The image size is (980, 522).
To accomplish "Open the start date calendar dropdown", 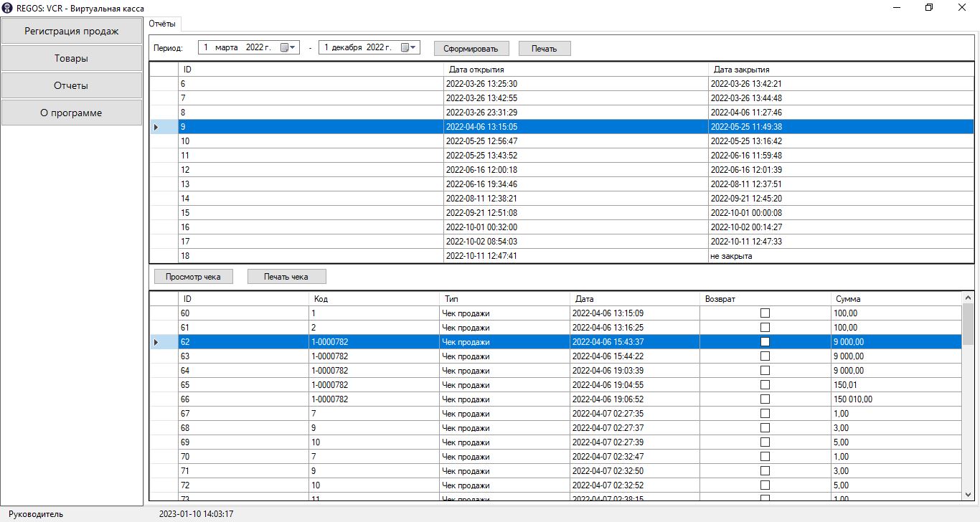I will (x=288, y=47).
